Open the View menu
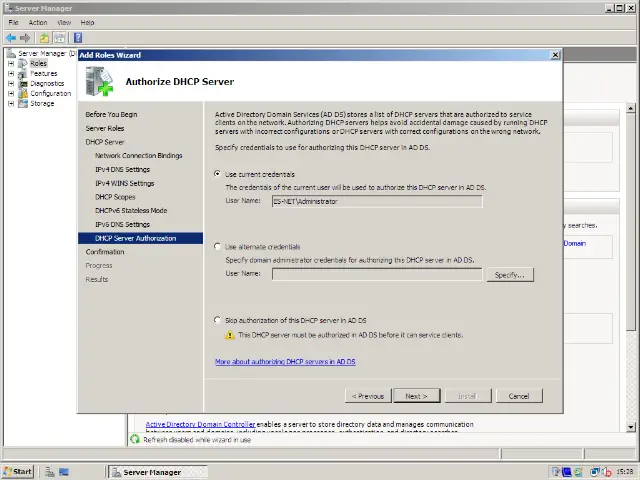The image size is (640, 480). (x=64, y=22)
